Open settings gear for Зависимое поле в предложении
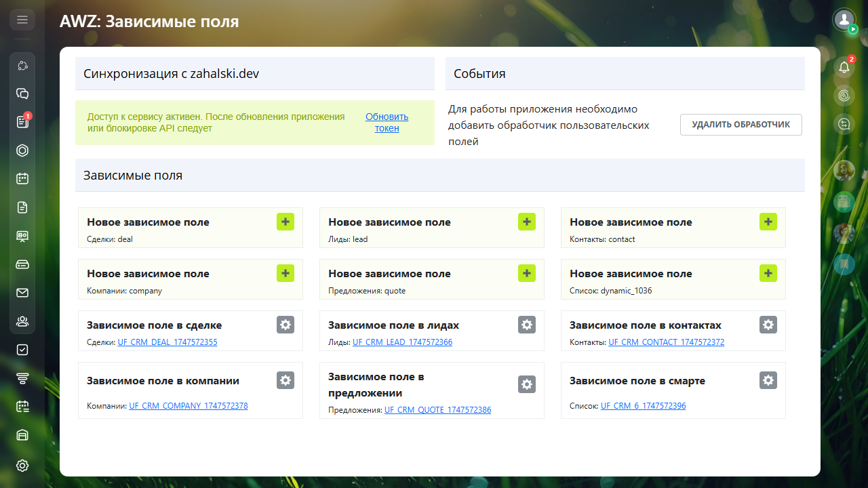This screenshot has height=488, width=868. point(527,384)
